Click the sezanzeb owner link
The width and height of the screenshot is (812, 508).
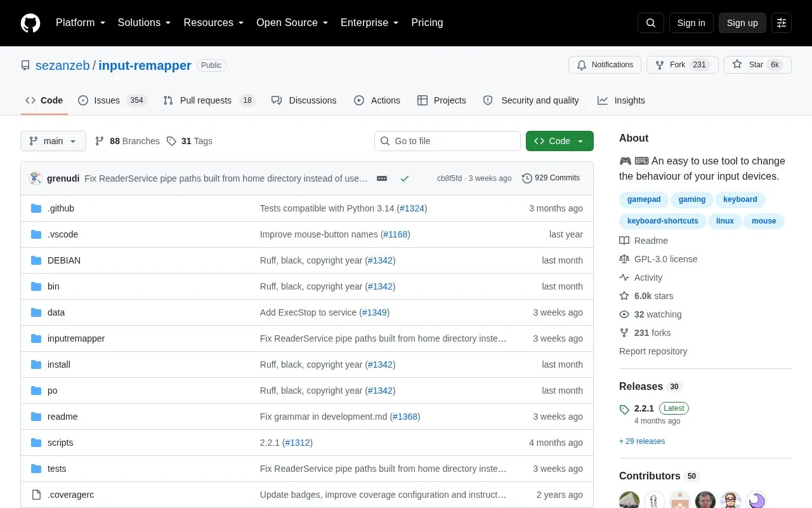63,65
